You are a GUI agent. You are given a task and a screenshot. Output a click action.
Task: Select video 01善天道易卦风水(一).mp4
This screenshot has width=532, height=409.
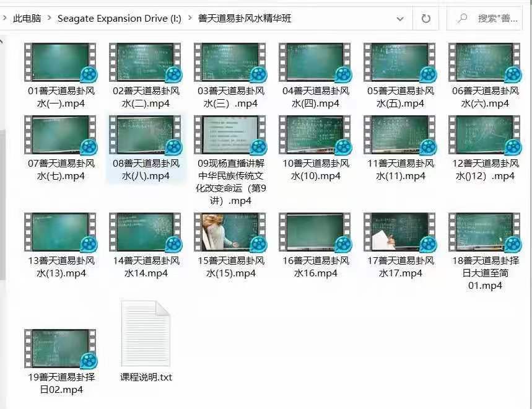click(61, 64)
